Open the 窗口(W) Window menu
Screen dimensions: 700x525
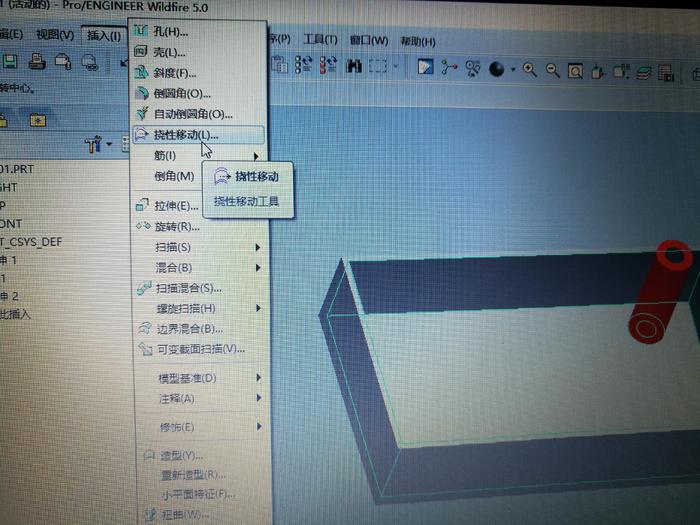coord(369,40)
